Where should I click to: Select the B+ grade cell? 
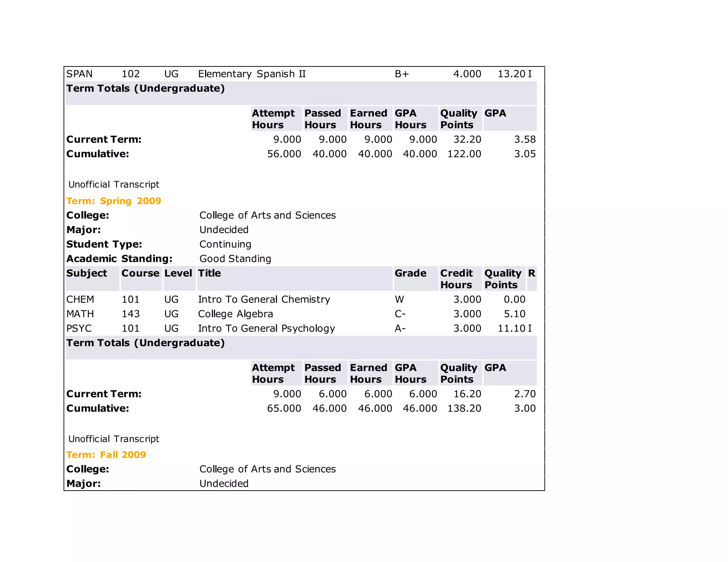click(402, 74)
